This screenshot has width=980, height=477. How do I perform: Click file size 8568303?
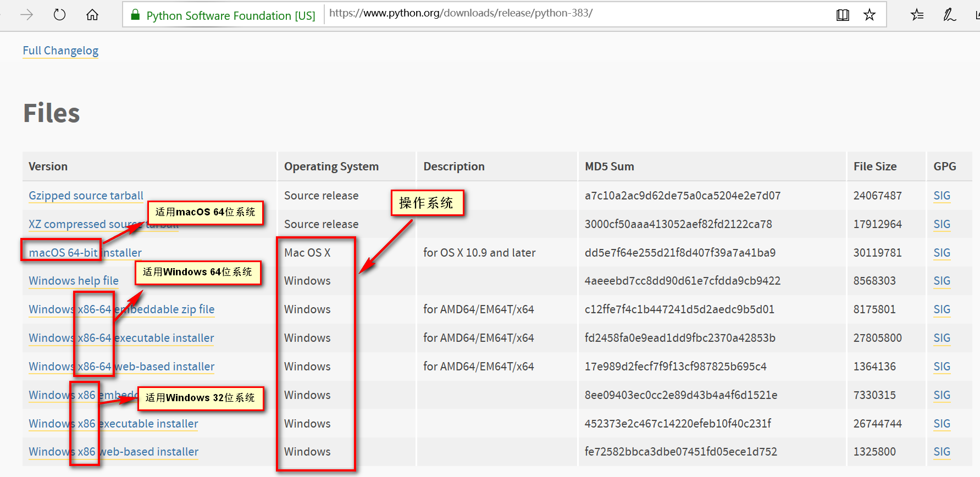[x=874, y=281]
